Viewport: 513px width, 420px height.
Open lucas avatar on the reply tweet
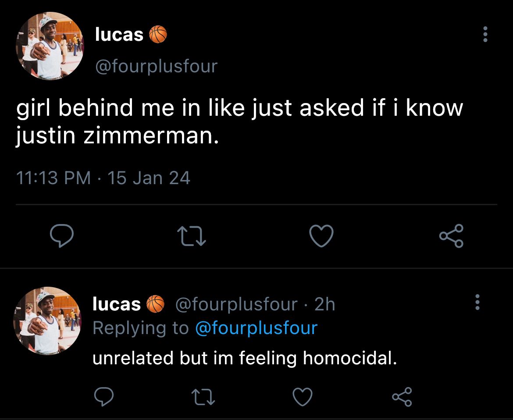[x=47, y=321]
